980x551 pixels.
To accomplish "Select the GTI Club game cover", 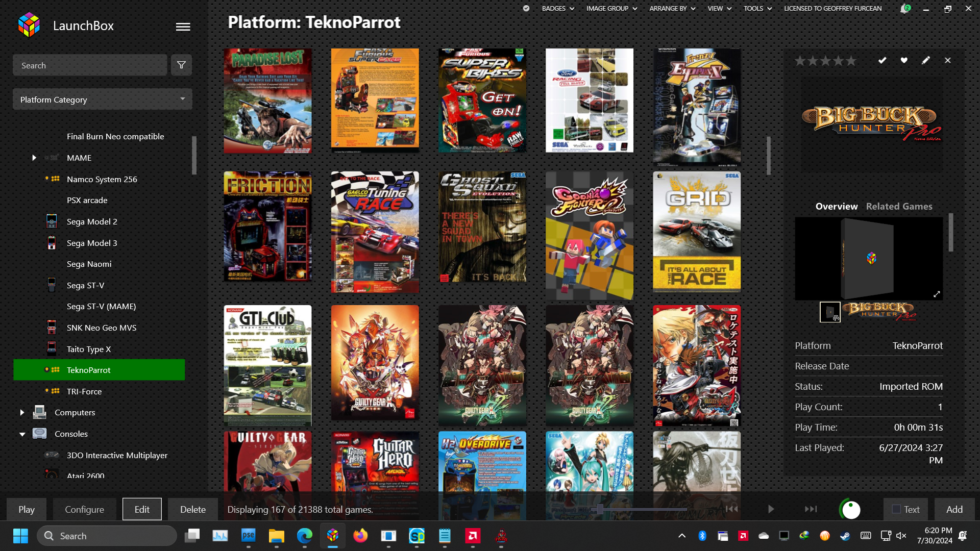I will point(267,366).
